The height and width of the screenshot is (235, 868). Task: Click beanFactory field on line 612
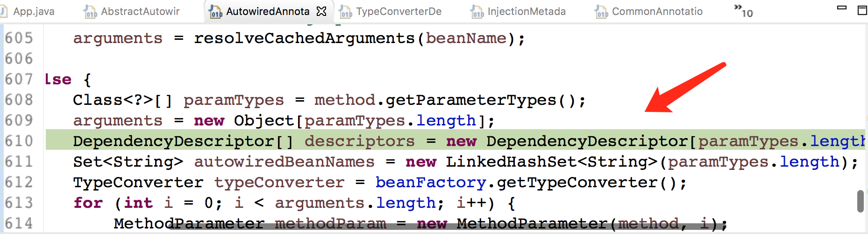[431, 183]
